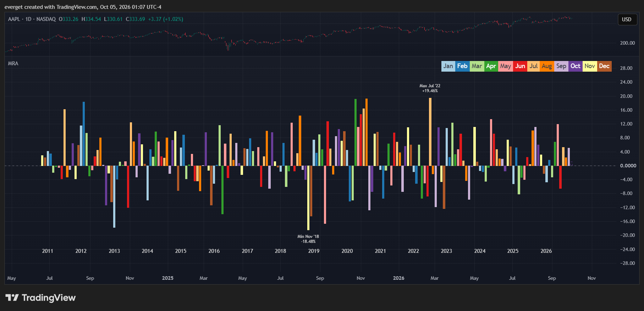Click the Jan month legend swatch
644x311 pixels.
click(448, 66)
